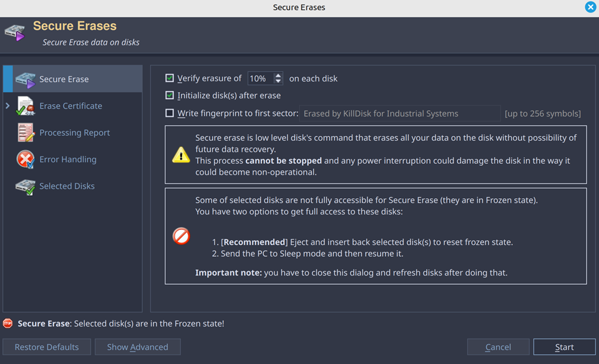The image size is (599, 364).
Task: Switch to the Selected Disks page
Action: coord(67,186)
